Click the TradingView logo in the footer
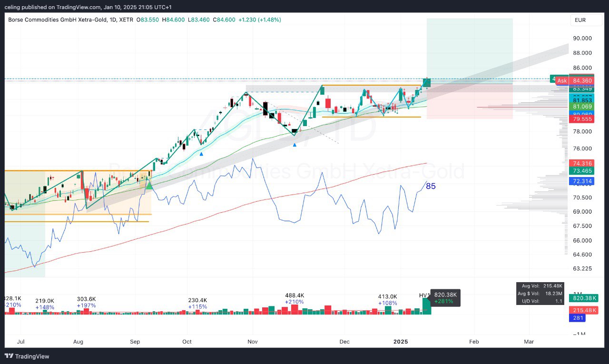The width and height of the screenshot is (609, 364). [x=28, y=356]
